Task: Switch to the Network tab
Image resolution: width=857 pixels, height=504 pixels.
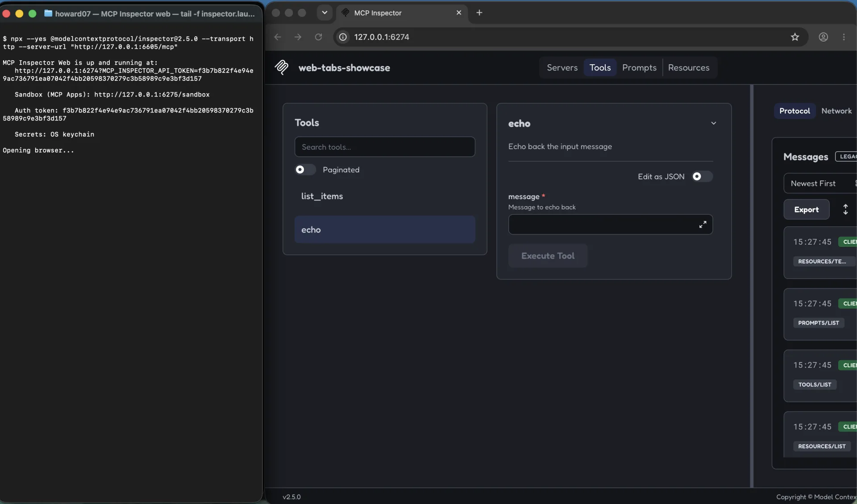Action: (x=836, y=111)
